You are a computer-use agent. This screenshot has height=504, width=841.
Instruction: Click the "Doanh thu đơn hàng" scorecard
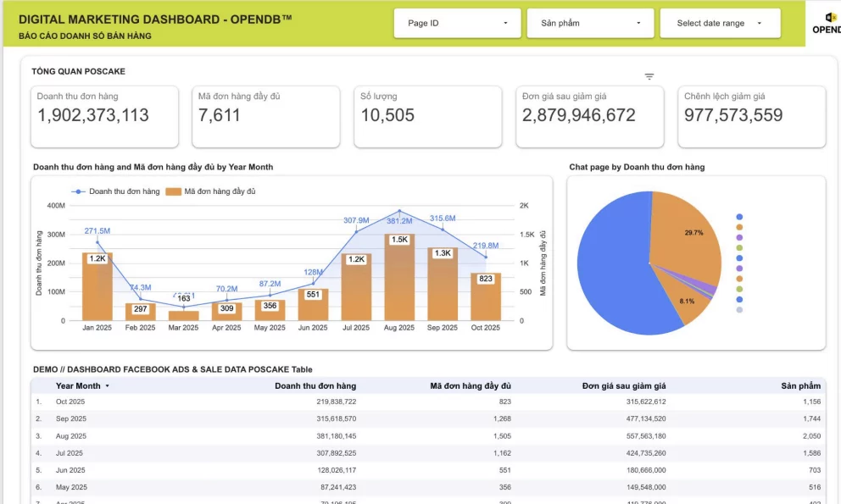point(105,117)
